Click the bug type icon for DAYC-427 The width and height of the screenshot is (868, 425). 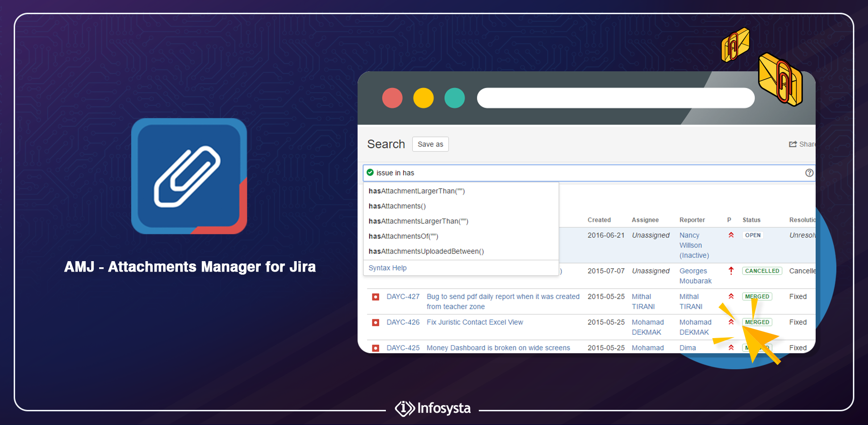click(376, 297)
